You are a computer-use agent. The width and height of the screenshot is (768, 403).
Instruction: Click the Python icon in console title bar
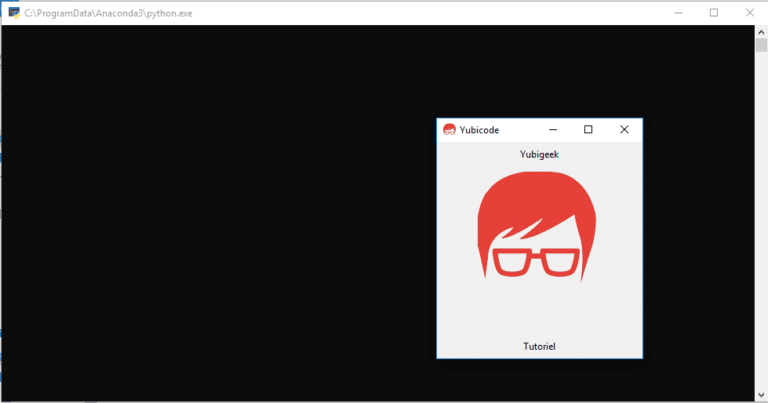point(14,13)
